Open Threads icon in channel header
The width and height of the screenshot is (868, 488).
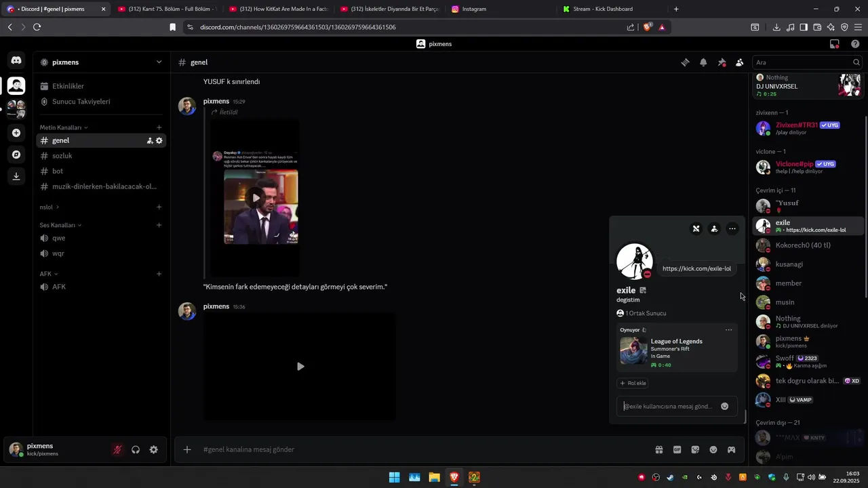685,62
